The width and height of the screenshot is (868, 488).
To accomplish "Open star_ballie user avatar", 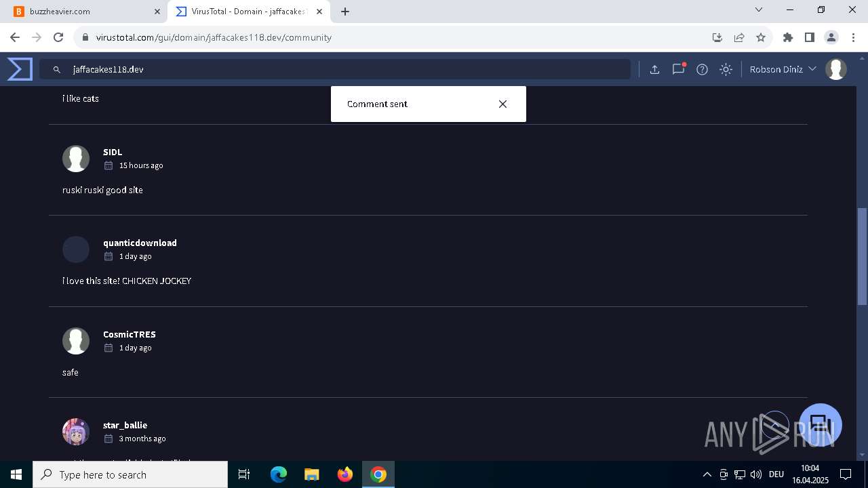I will click(76, 432).
